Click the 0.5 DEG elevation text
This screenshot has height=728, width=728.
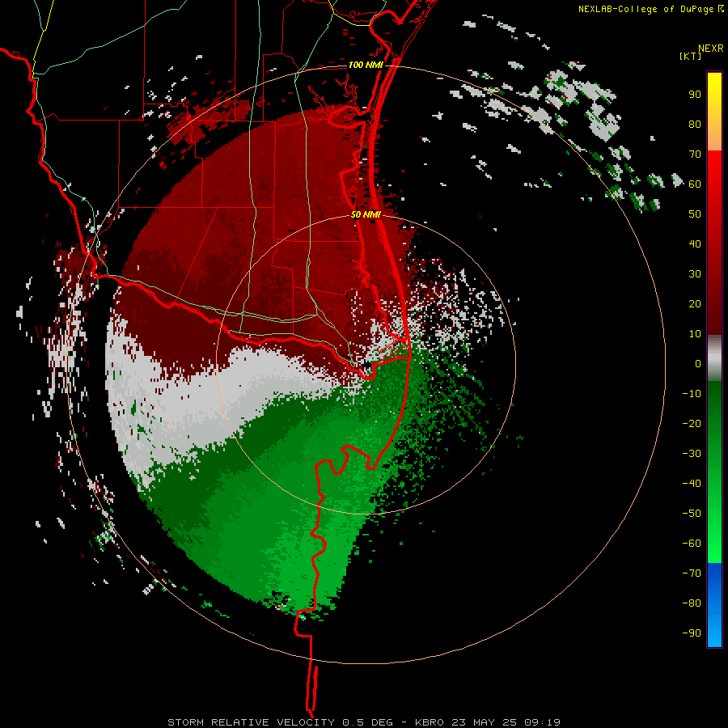pyautogui.click(x=368, y=722)
